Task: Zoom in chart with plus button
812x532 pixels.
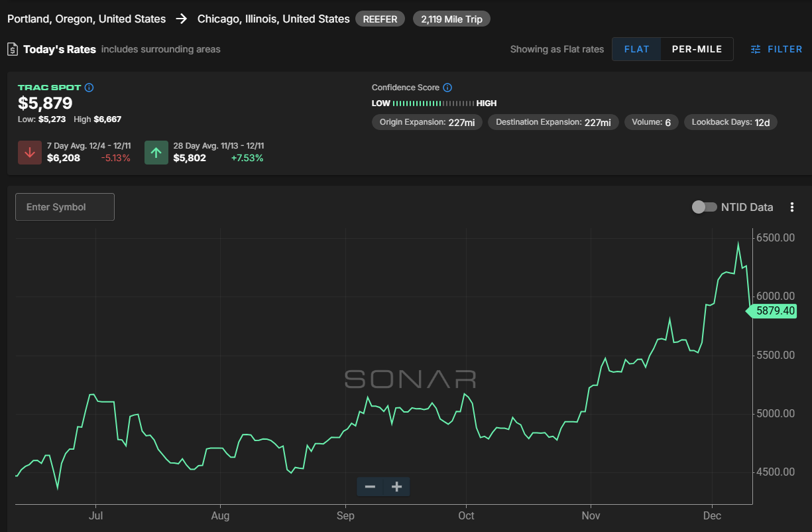Action: tap(396, 487)
